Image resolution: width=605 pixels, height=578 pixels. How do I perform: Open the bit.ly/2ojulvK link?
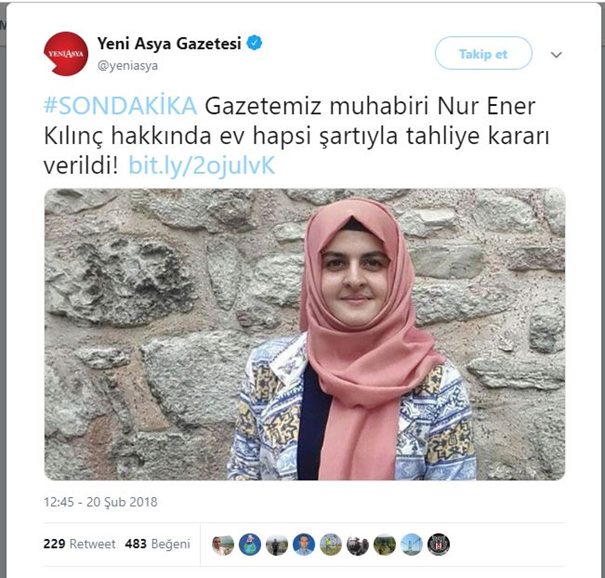(201, 166)
